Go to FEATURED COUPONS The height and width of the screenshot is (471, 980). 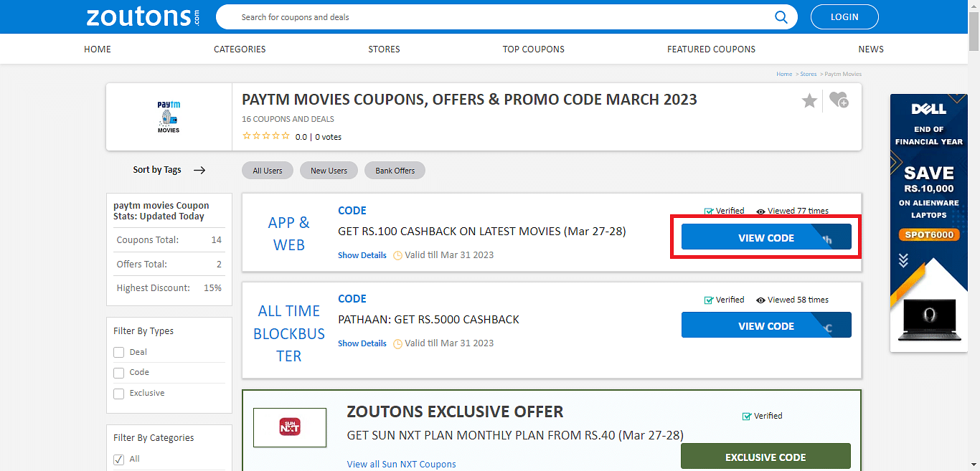(x=711, y=49)
